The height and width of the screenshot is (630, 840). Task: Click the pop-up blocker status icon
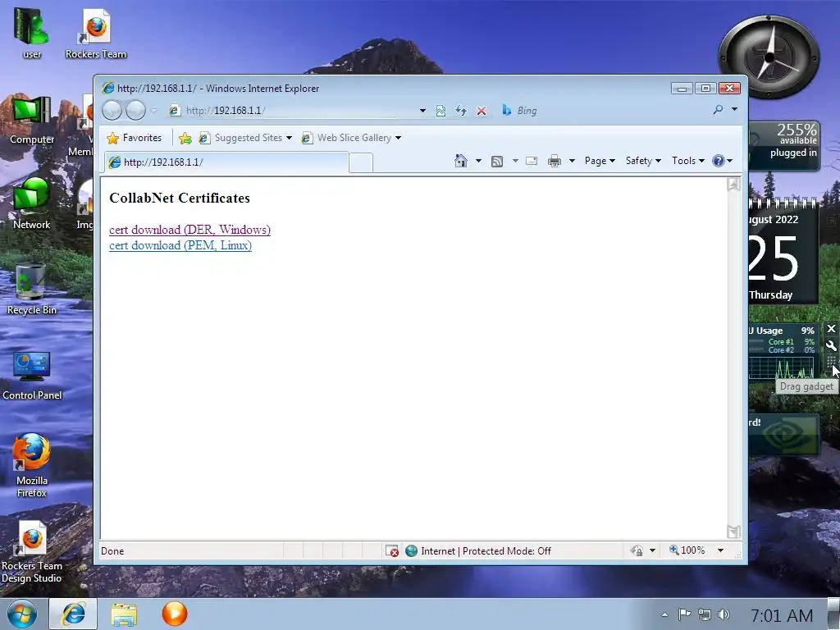(x=392, y=550)
